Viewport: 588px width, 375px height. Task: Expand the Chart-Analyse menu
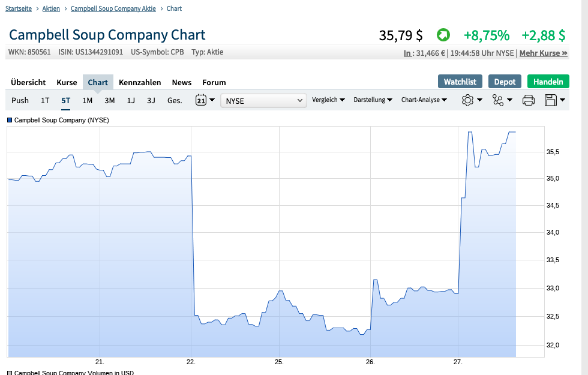click(x=421, y=100)
